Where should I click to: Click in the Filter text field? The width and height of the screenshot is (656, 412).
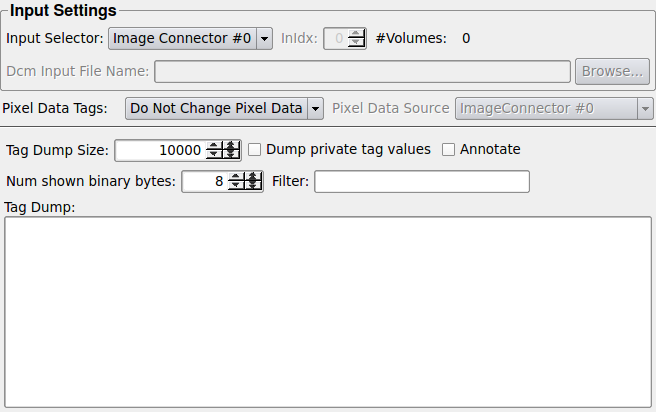pos(421,182)
